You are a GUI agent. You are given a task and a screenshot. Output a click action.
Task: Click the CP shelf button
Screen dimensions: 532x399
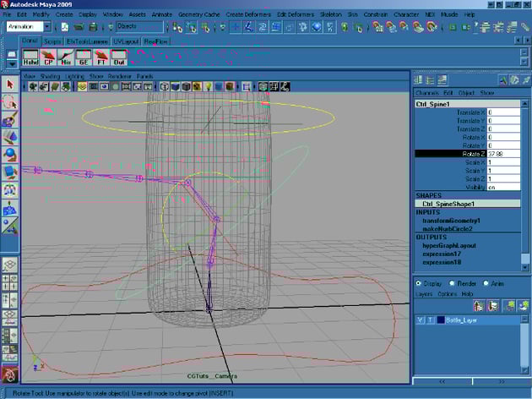pos(47,59)
